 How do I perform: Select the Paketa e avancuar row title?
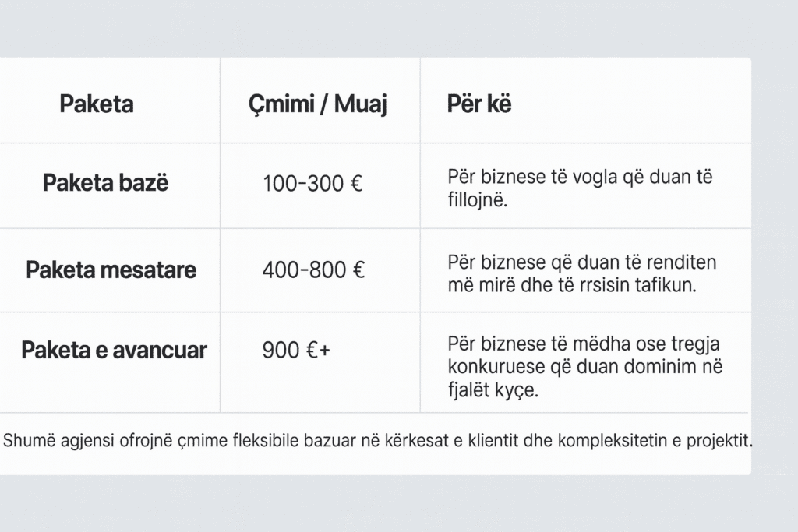click(x=114, y=350)
